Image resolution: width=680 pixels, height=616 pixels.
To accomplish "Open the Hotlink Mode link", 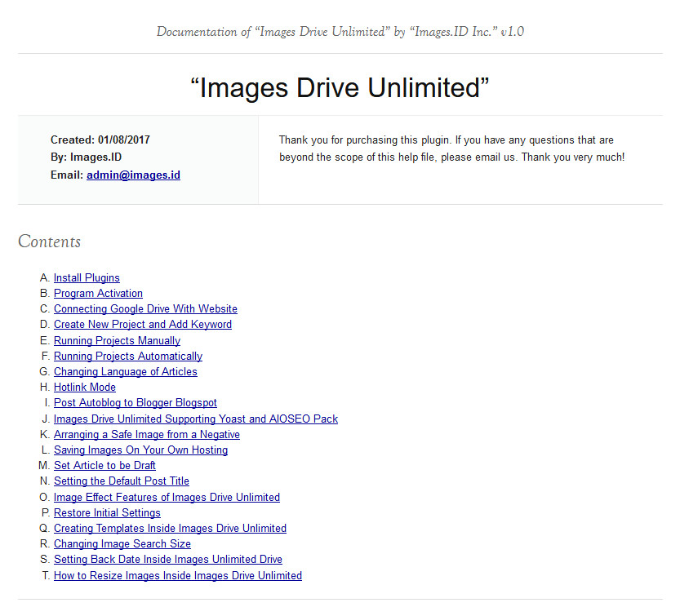I will tap(85, 388).
